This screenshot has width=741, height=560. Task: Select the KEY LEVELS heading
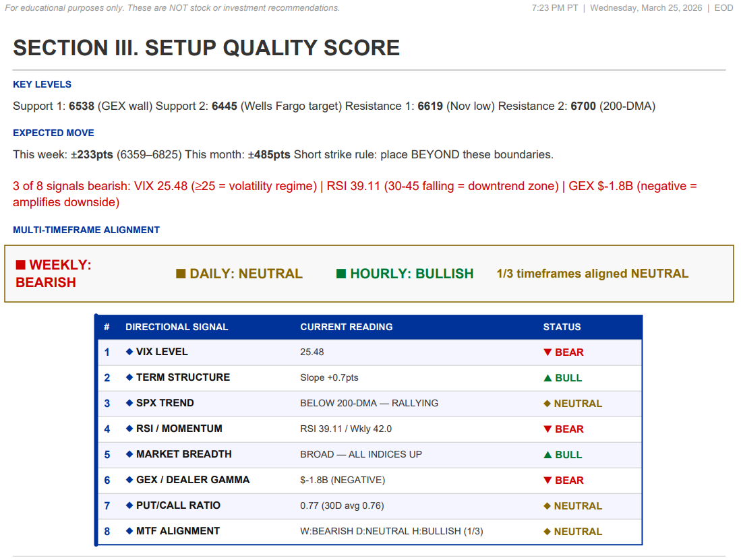pyautogui.click(x=42, y=84)
